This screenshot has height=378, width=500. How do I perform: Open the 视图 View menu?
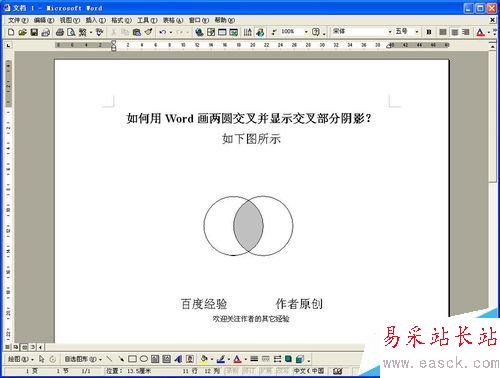pos(70,20)
